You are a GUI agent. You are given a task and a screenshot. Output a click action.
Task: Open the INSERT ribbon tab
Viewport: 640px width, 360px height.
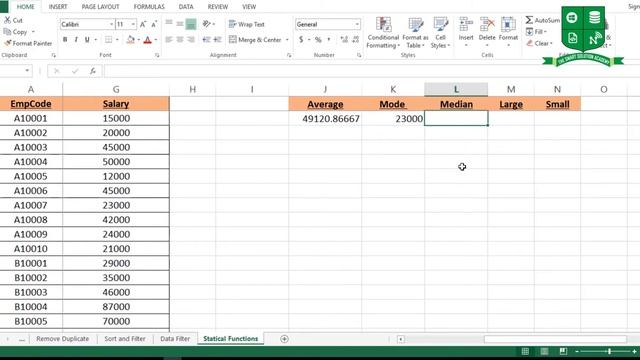(58, 7)
